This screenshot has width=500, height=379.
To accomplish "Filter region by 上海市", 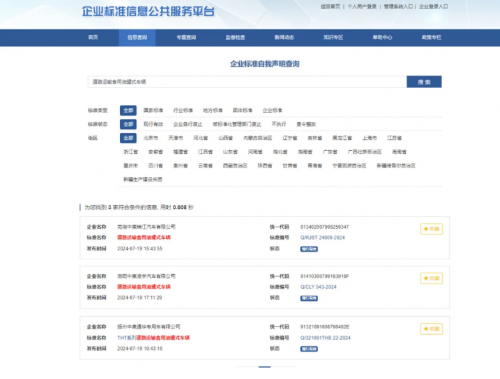I will tap(369, 138).
